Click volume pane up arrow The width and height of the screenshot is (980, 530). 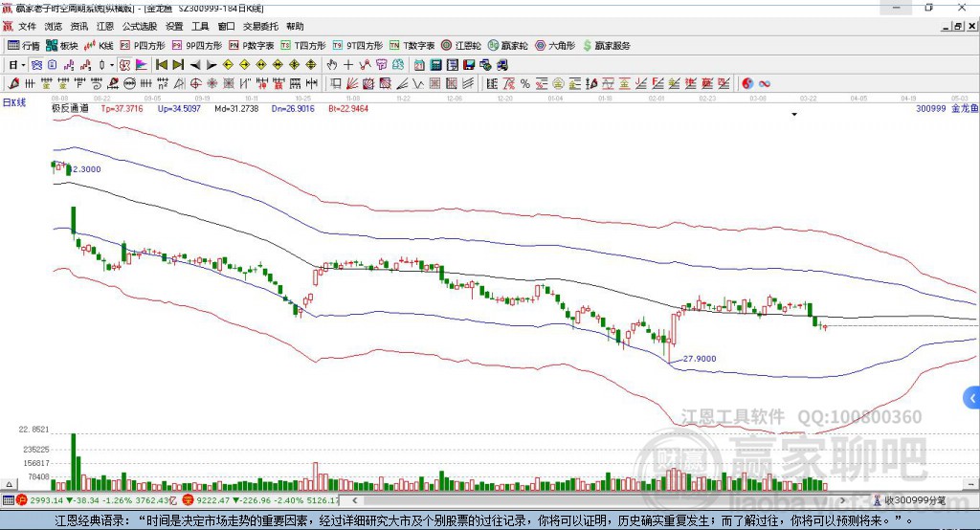(x=9, y=484)
